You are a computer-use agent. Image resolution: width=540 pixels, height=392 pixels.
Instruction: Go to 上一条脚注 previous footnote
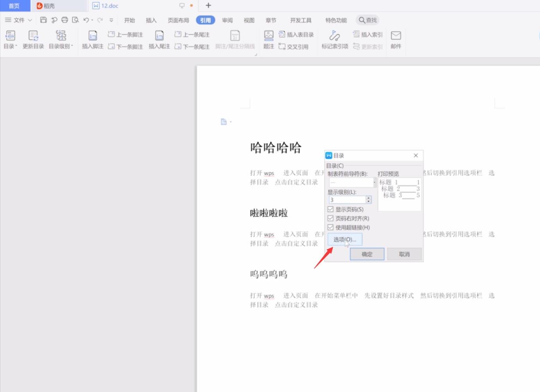126,34
